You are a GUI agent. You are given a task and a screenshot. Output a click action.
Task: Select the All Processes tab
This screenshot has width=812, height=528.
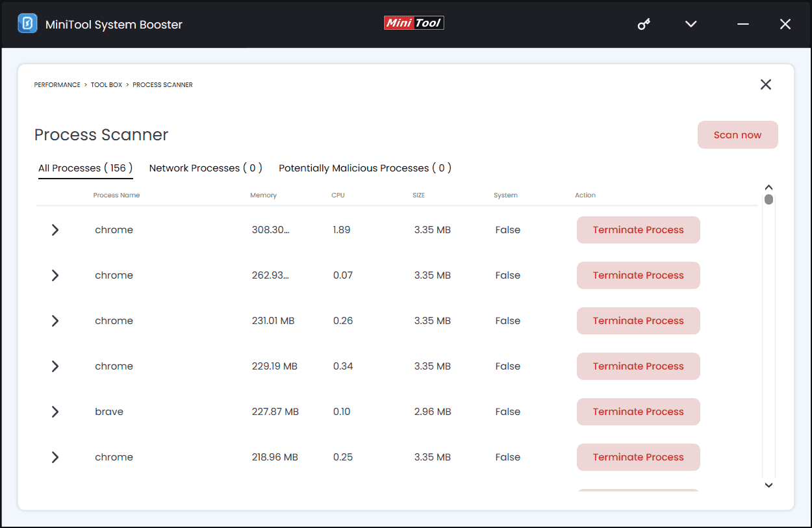pyautogui.click(x=85, y=168)
